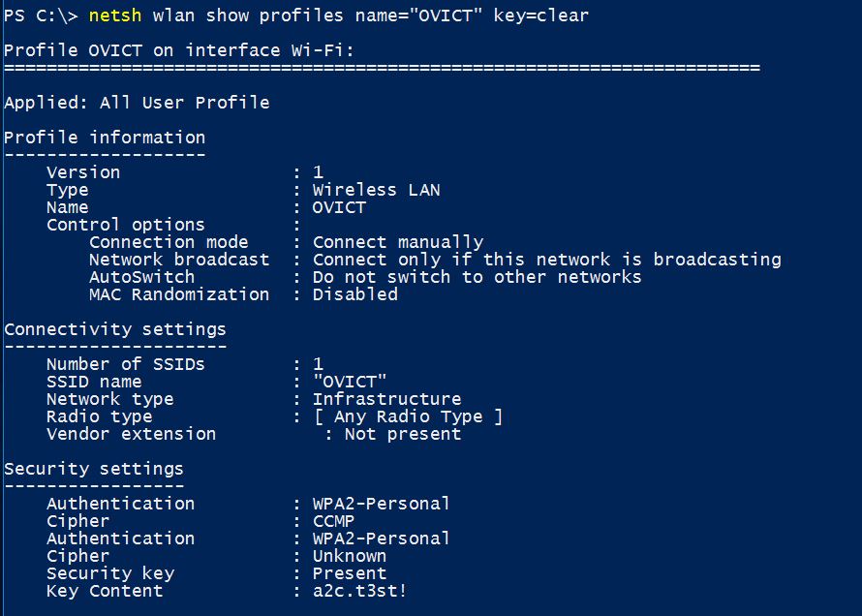Click the Network broadcast label

[x=179, y=260]
